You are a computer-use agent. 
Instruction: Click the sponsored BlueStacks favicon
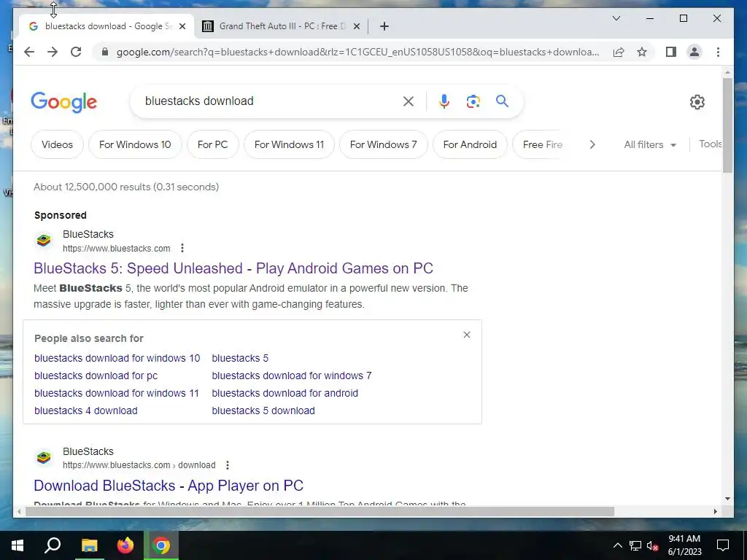click(x=43, y=241)
